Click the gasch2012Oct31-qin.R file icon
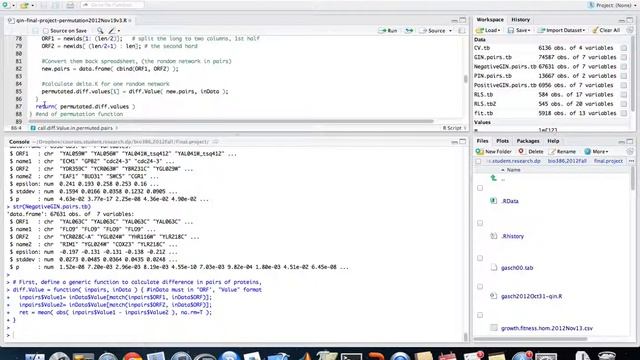640x360 pixels. pos(493,296)
